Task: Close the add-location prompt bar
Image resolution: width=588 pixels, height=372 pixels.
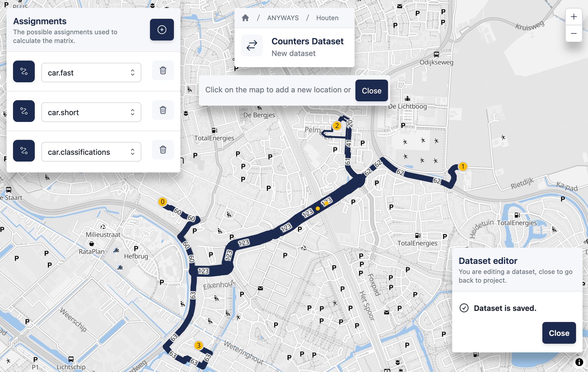Action: [x=371, y=90]
